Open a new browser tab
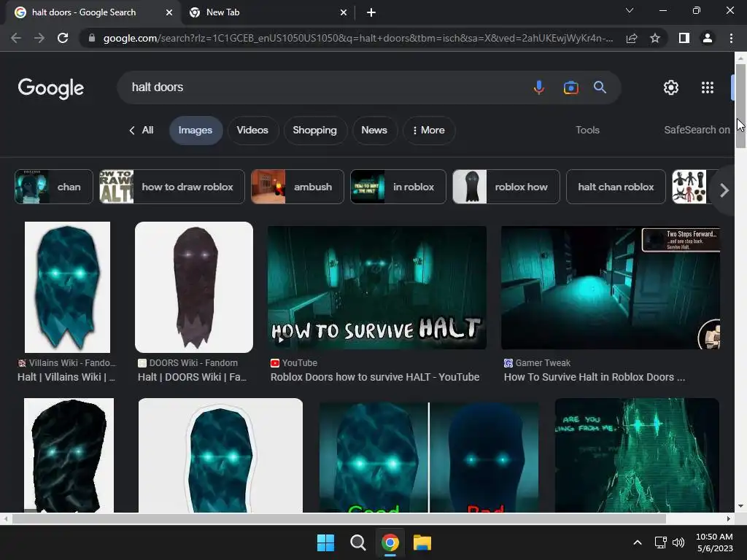 click(371, 12)
